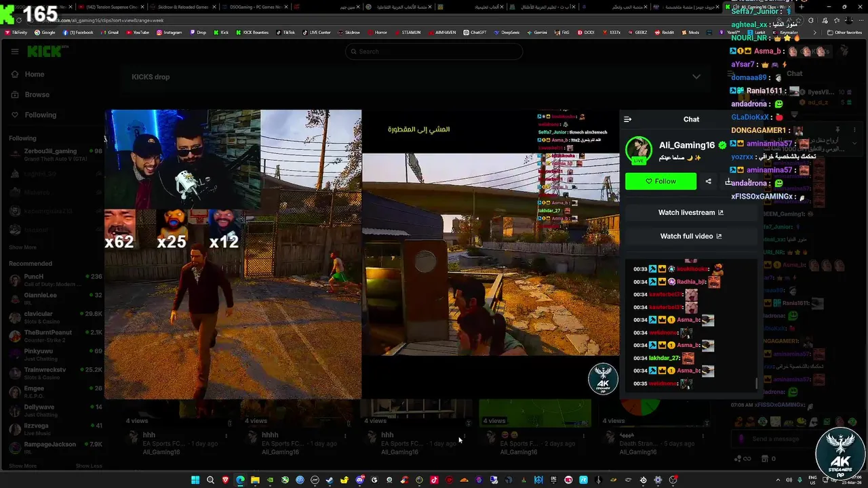Toggle the Kick sidebar hamburger menu
This screenshot has width=868, height=488.
coord(14,52)
